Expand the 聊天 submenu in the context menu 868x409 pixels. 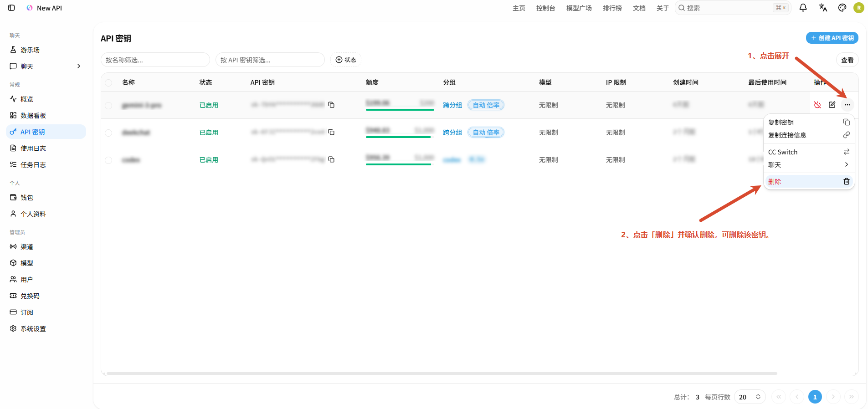(808, 165)
